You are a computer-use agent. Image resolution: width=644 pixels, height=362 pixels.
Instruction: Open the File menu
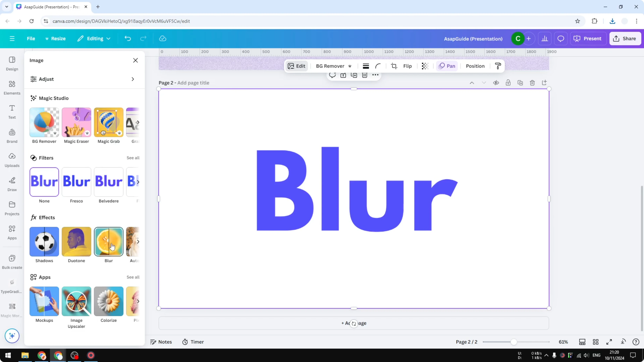coord(31,38)
